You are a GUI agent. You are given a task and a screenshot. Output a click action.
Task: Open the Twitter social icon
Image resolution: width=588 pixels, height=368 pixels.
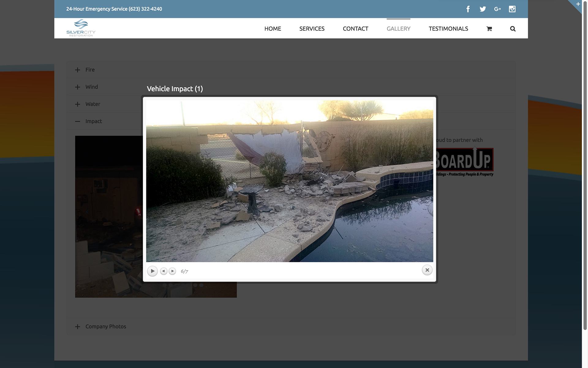(483, 9)
